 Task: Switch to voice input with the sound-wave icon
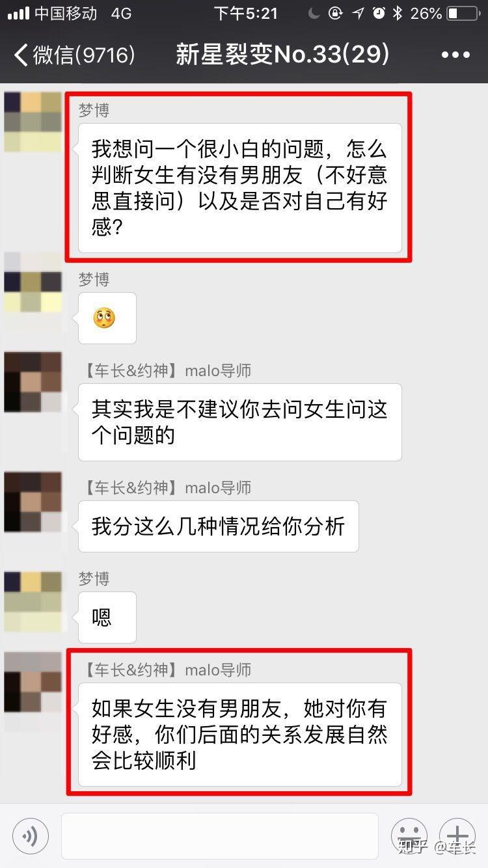31,835
